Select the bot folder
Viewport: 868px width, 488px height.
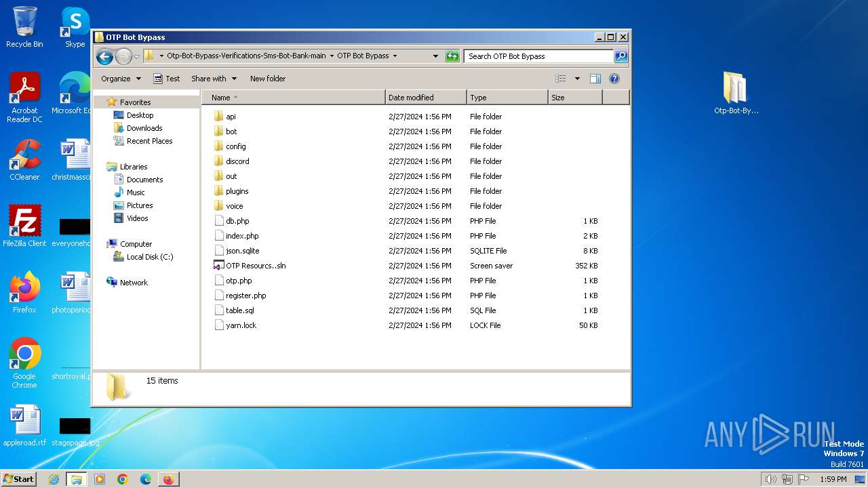click(x=231, y=131)
